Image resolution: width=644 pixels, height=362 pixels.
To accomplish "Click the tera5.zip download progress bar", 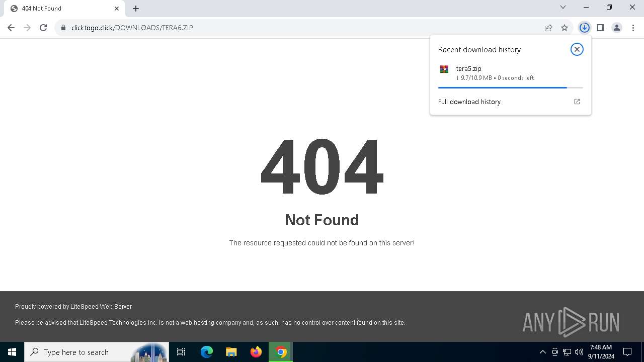I will (511, 87).
